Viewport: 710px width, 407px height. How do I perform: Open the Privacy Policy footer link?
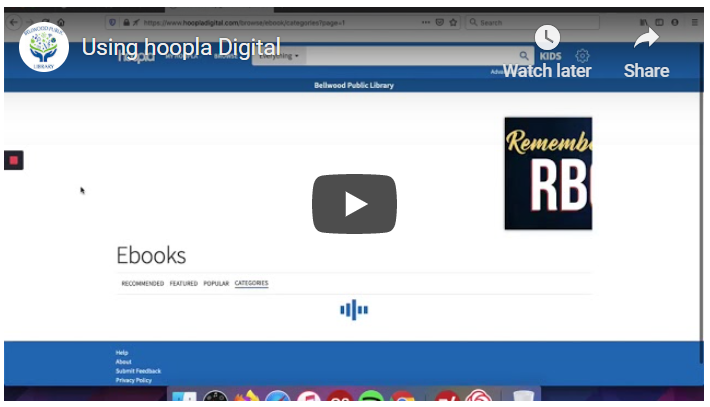click(134, 380)
